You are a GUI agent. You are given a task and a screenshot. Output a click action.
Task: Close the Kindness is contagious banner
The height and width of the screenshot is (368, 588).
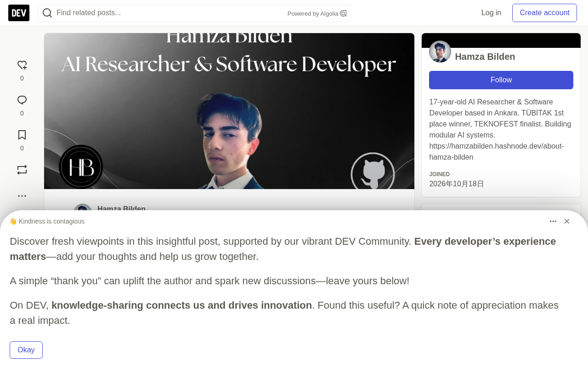pos(567,221)
